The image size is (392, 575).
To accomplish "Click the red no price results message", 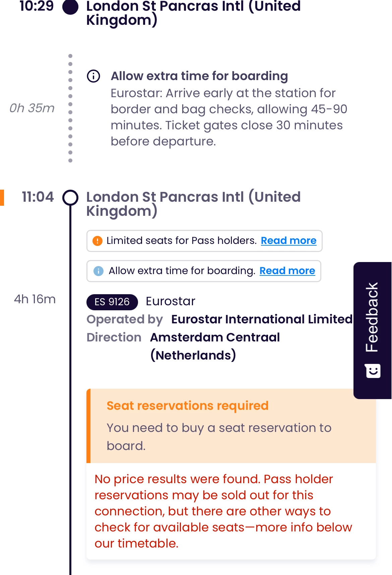I will [x=223, y=511].
